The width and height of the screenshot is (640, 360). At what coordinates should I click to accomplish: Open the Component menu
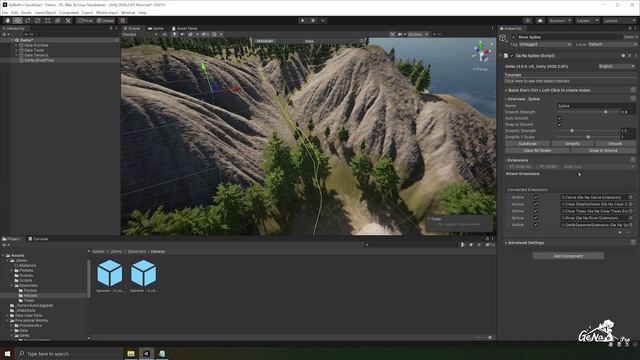69,13
